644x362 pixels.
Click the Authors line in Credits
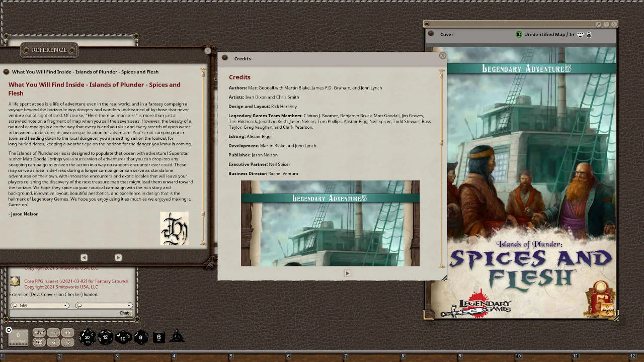click(305, 88)
